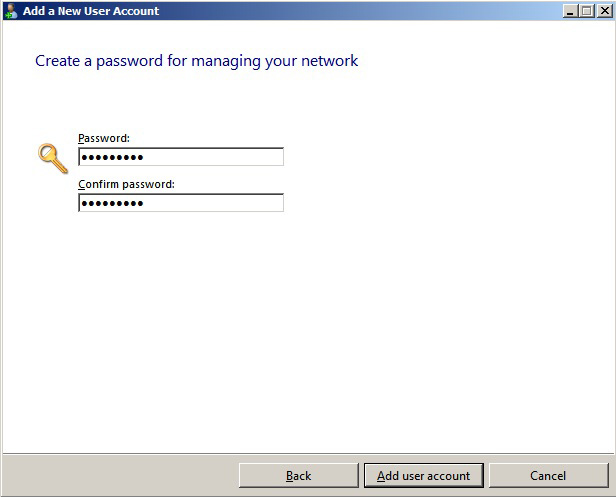Click the "Add a New User Account" title text
Screen dimensions: 616x497
tap(91, 11)
